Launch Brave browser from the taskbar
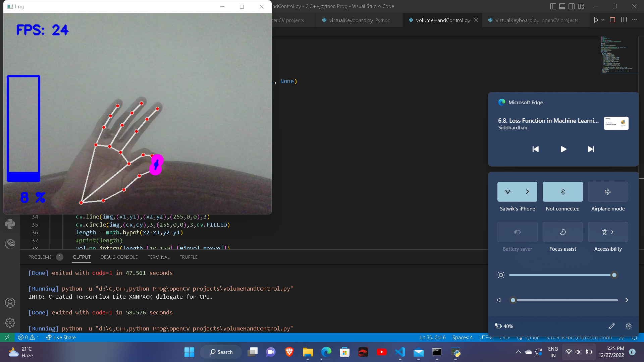Image resolution: width=644 pixels, height=362 pixels. click(289, 352)
